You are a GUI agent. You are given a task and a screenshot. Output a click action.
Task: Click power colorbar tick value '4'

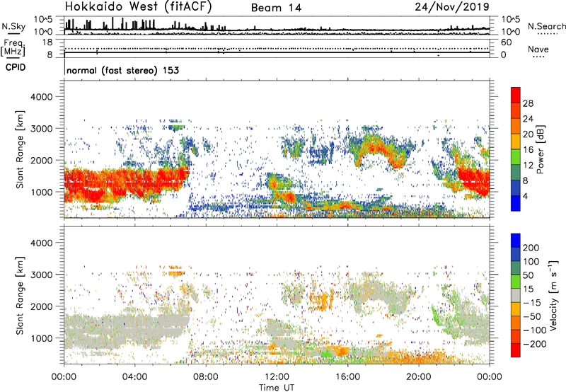click(525, 196)
